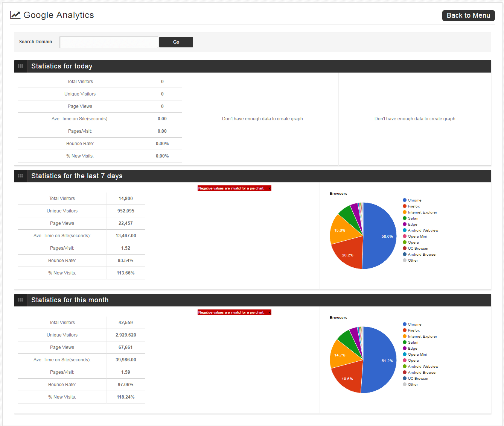
Task: Click grid icon beside Statistics for last 7 days
Action: click(x=20, y=176)
